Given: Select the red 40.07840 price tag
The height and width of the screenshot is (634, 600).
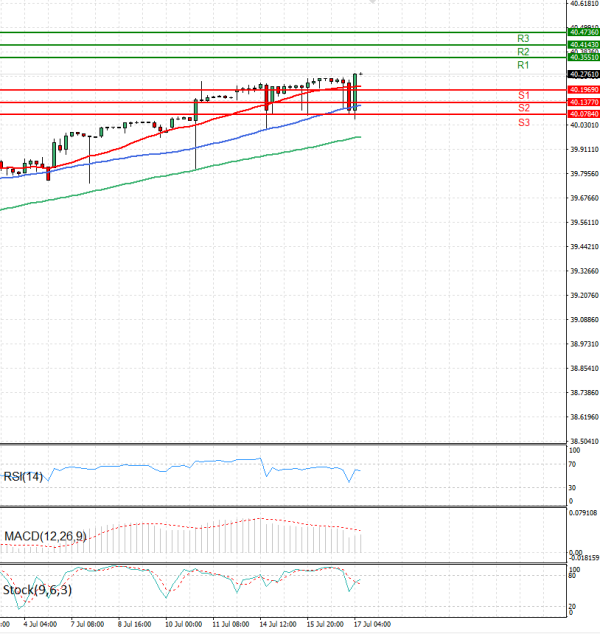Looking at the screenshot, I should click(x=583, y=114).
